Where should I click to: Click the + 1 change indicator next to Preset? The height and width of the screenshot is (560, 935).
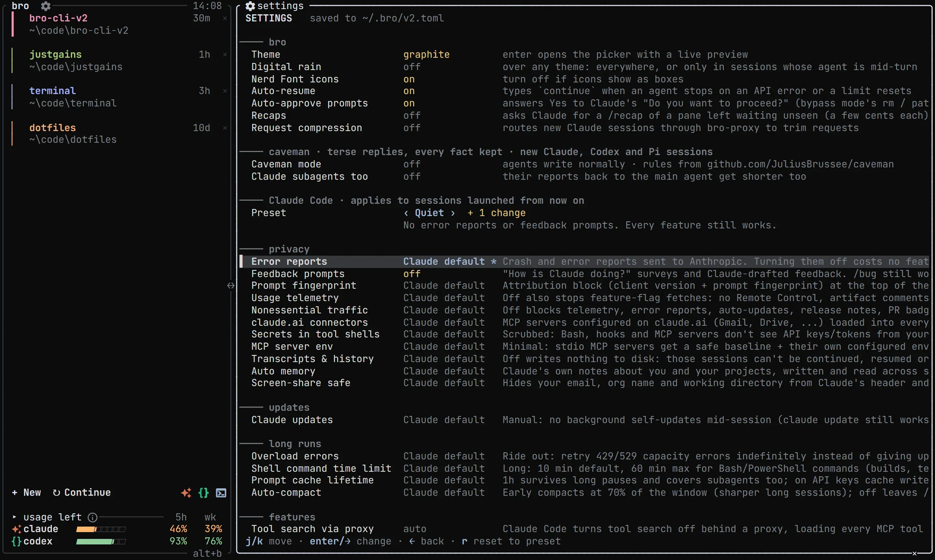click(x=496, y=213)
